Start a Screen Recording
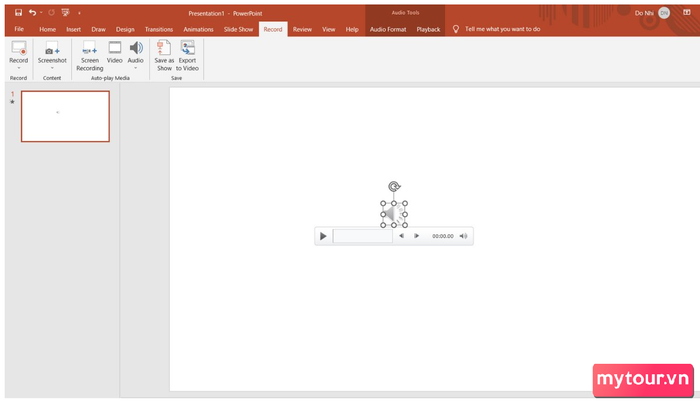The height and width of the screenshot is (405, 700). 90,55
